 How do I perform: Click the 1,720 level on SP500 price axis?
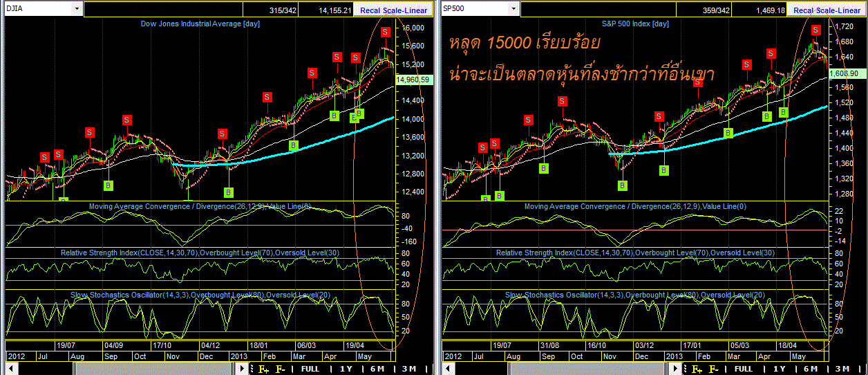pos(844,26)
